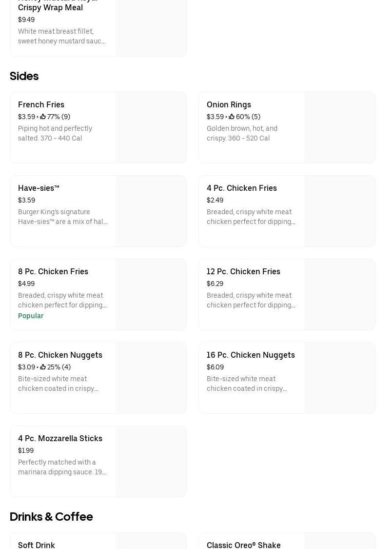
Task: Choose 4 Pc. Chicken Fries
Action: (241, 188)
